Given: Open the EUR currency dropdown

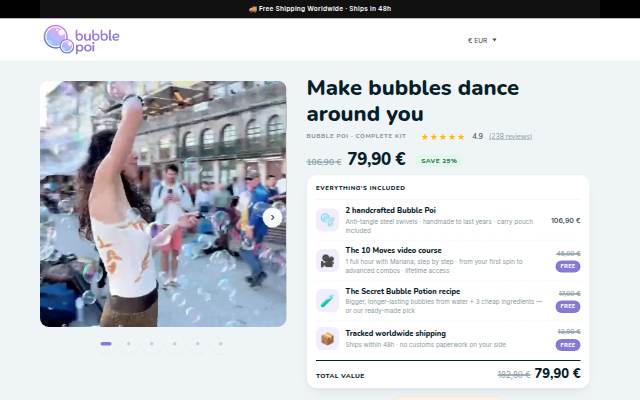Looking at the screenshot, I should point(482,40).
